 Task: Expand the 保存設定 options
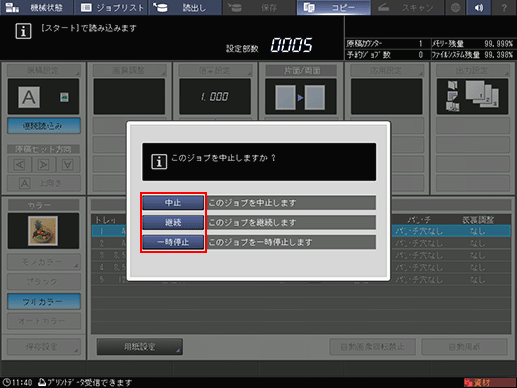(44, 347)
